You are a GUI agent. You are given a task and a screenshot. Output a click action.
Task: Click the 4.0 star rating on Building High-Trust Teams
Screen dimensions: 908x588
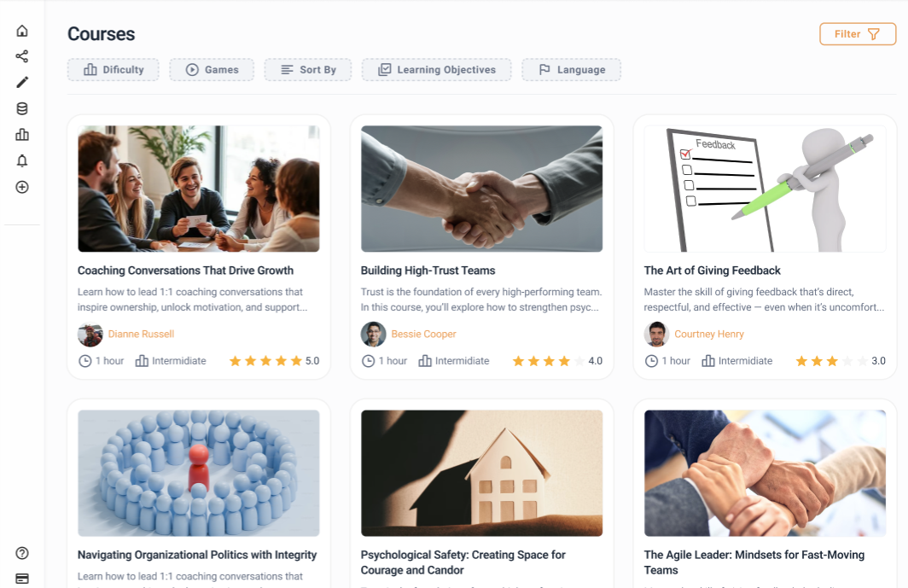(x=557, y=361)
